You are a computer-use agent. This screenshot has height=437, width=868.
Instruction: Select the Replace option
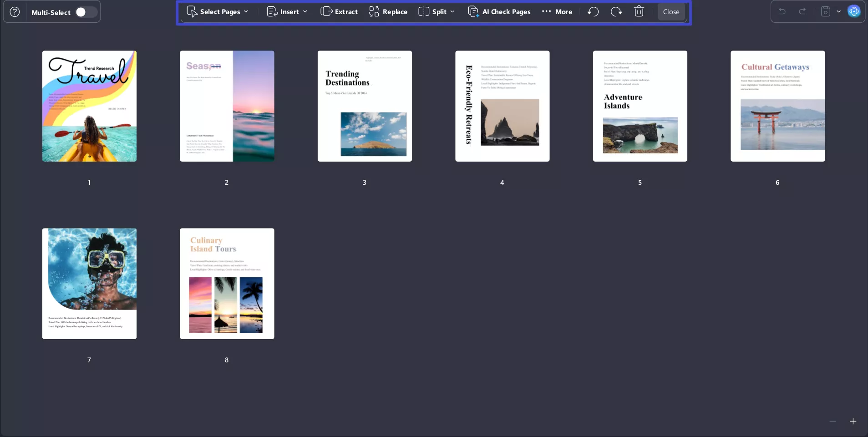[x=395, y=12]
